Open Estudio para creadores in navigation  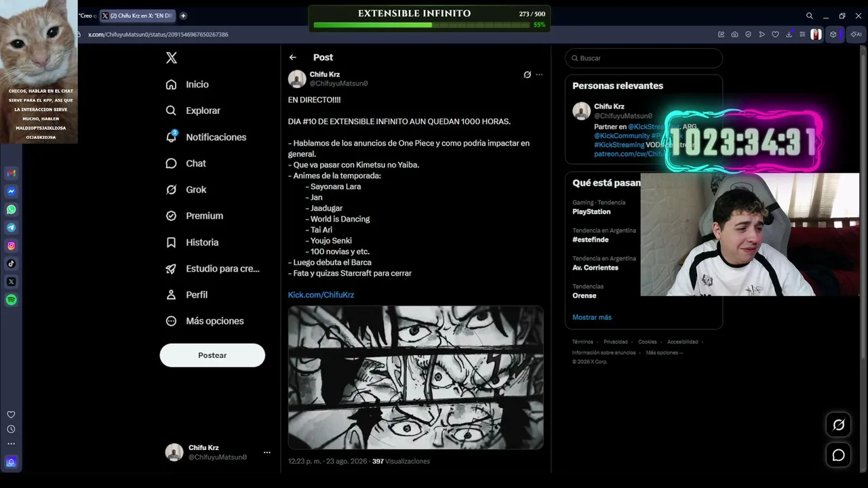(213, 268)
